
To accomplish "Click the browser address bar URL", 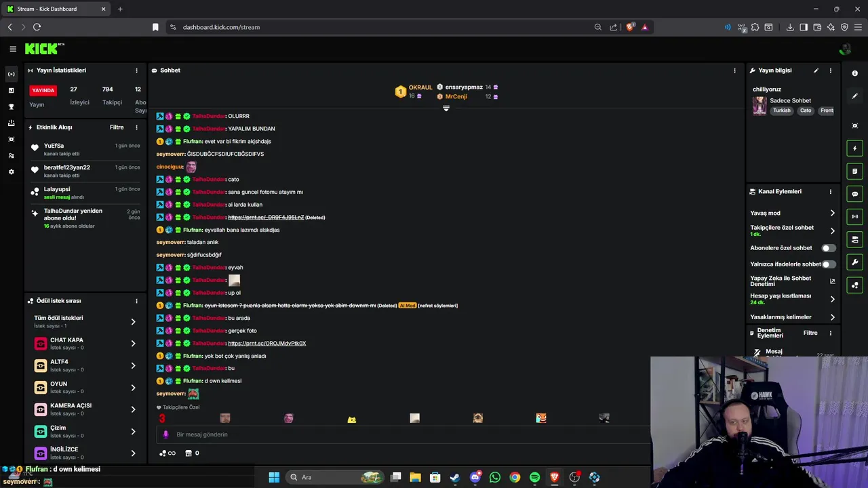I will pos(221,27).
